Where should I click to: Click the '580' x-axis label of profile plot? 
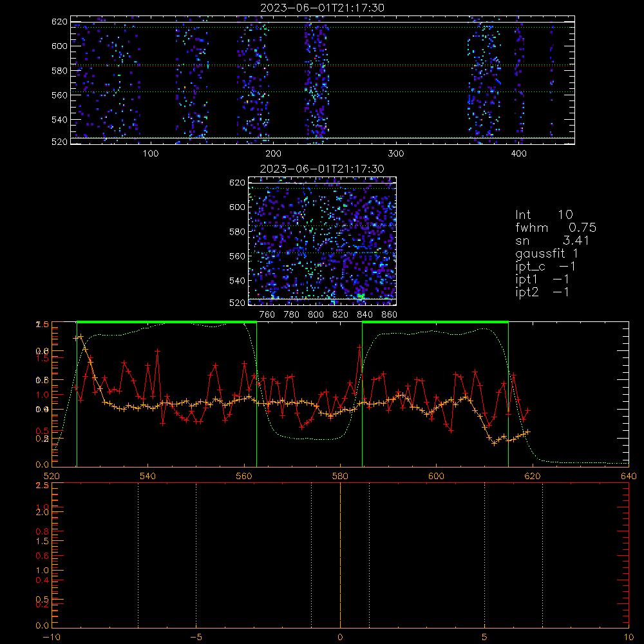coord(340,476)
